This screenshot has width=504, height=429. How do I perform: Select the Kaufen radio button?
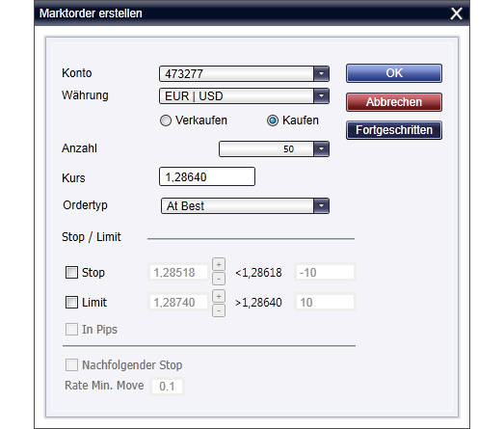pos(273,121)
